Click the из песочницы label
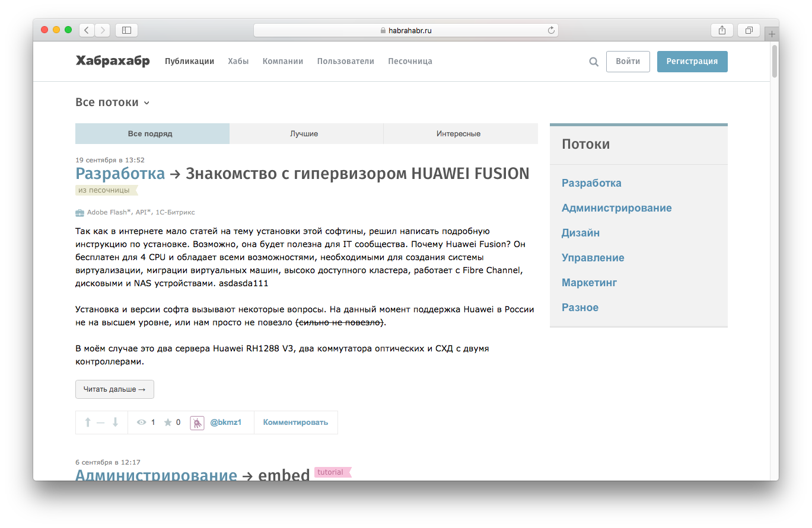The height and width of the screenshot is (528, 812). tap(106, 190)
